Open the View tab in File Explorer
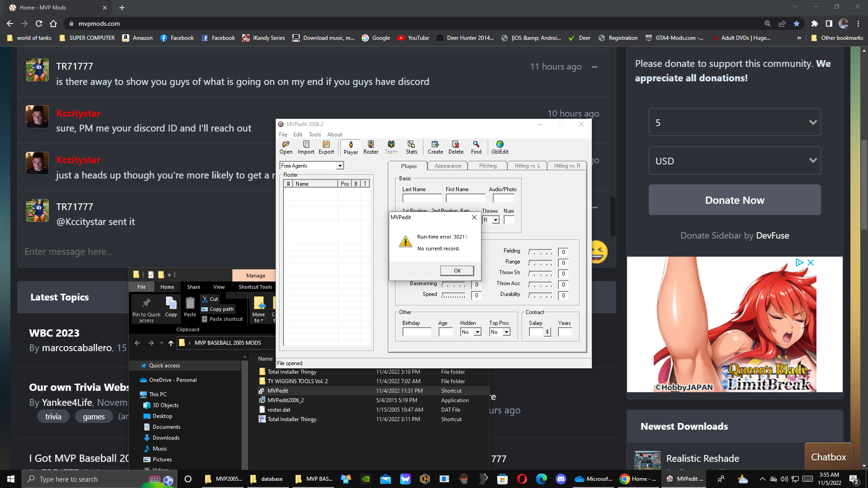This screenshot has width=868, height=488. (219, 287)
